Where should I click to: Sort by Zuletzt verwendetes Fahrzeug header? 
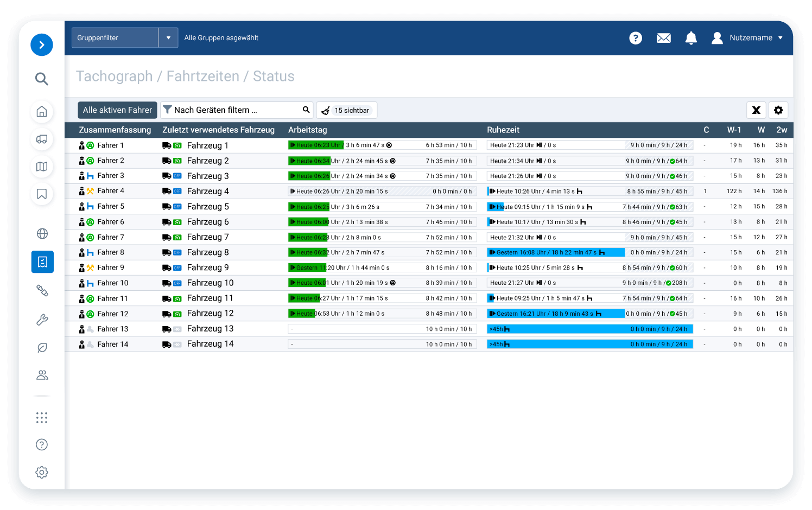pos(218,130)
